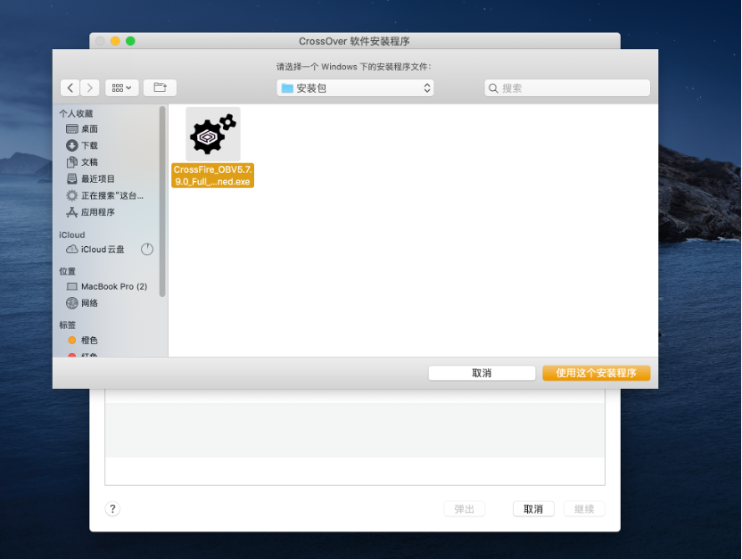Open the icon view mode dropdown

point(121,88)
